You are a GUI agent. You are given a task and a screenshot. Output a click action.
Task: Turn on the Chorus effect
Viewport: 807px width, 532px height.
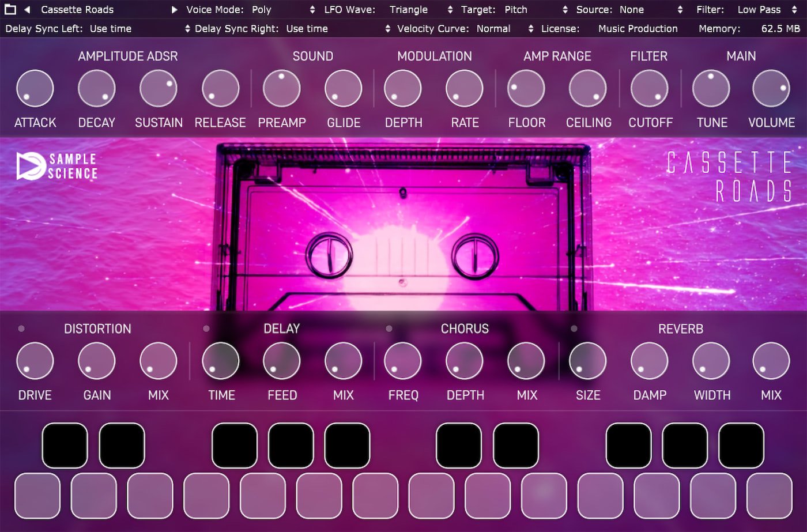(x=389, y=329)
